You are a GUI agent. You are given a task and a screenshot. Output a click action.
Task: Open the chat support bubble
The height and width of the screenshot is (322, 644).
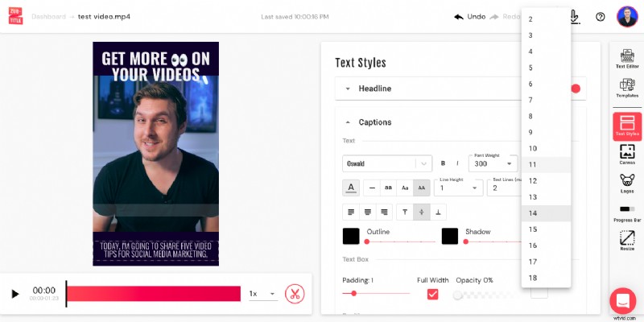point(622,301)
